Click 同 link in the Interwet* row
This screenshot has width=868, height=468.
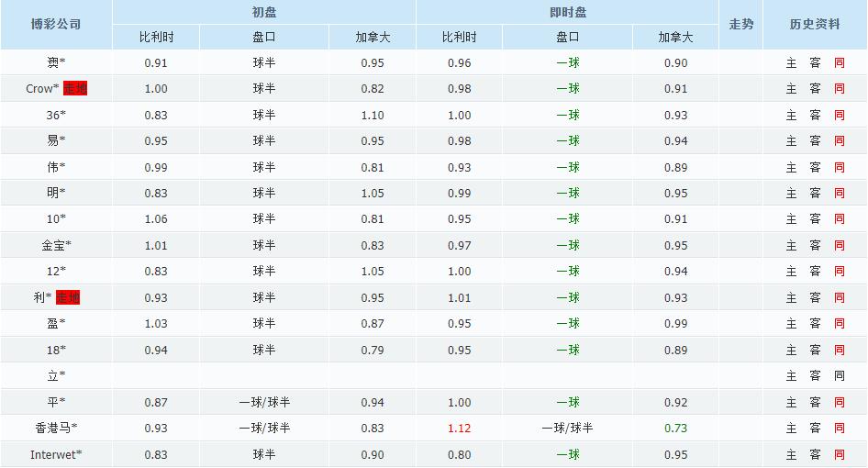pyautogui.click(x=840, y=455)
